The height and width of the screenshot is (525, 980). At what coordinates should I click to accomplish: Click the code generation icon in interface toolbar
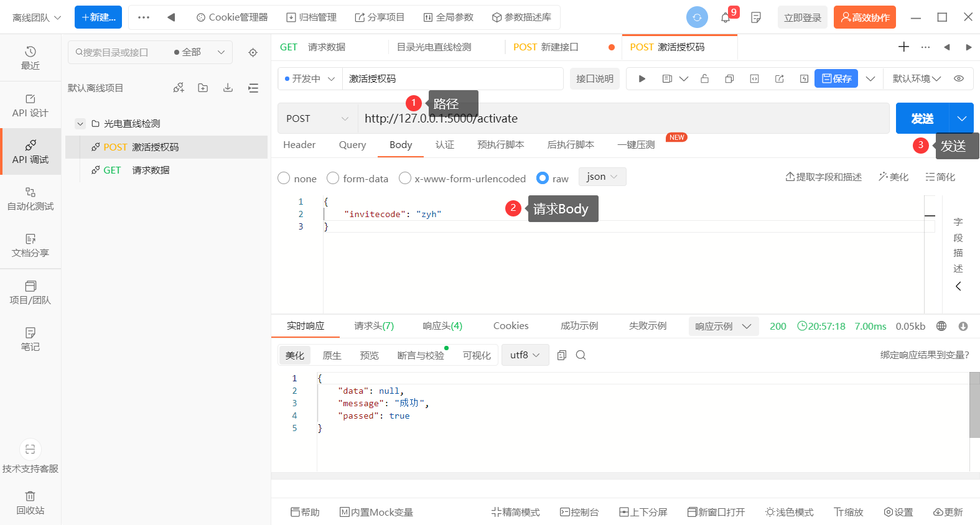click(754, 78)
